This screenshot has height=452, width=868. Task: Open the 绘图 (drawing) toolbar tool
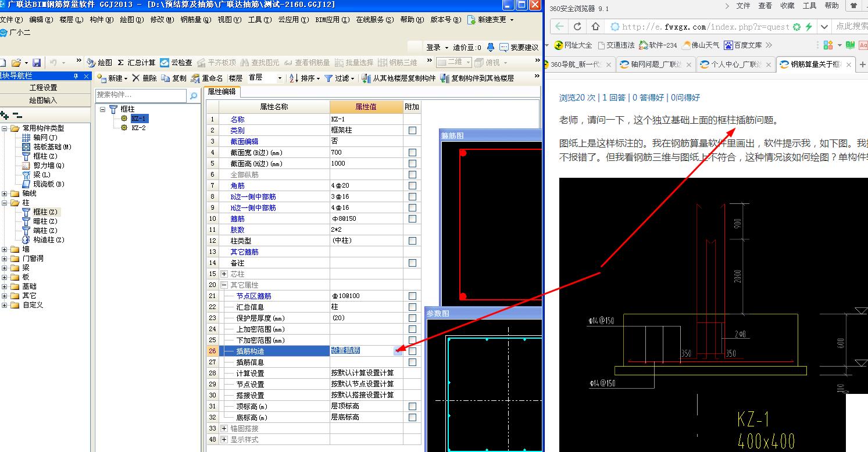[x=99, y=63]
